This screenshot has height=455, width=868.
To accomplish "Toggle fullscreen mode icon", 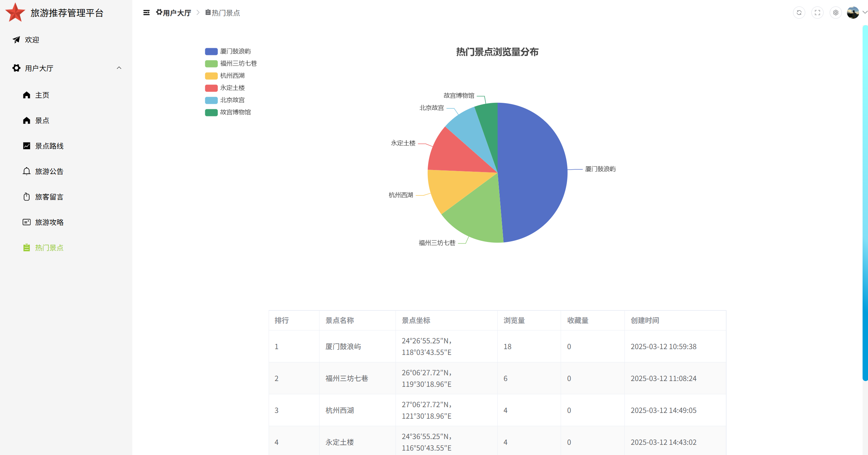I will (x=817, y=13).
